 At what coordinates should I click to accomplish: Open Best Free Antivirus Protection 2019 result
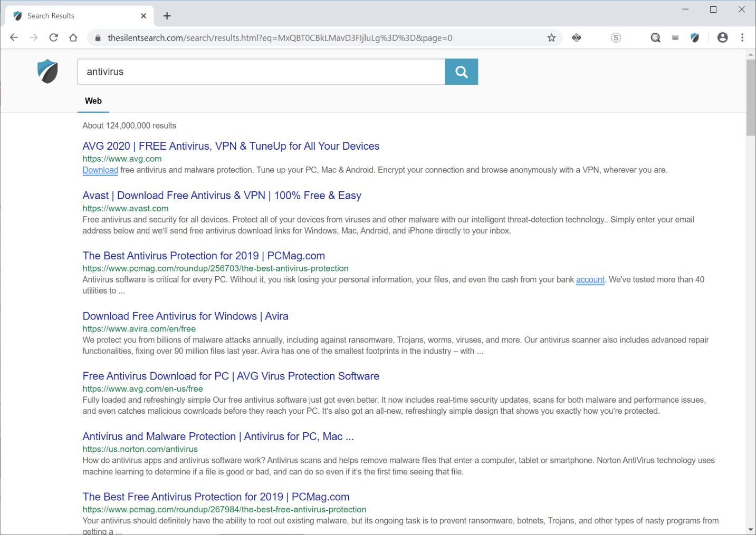pos(216,497)
